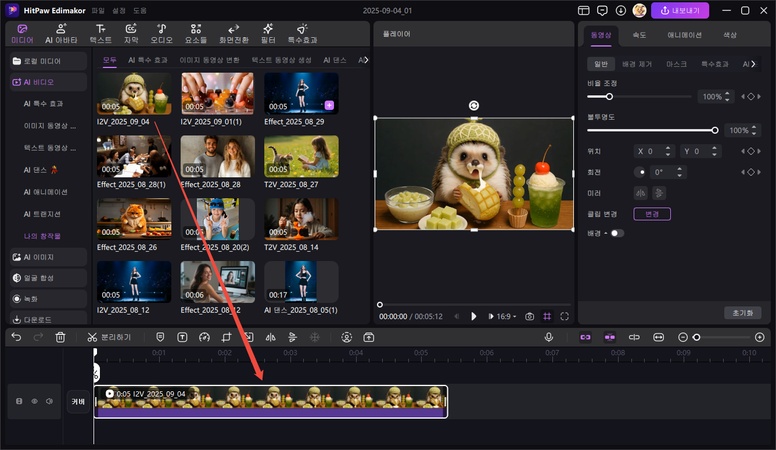Open the 필터 filters tool
The image size is (776, 450).
point(268,34)
